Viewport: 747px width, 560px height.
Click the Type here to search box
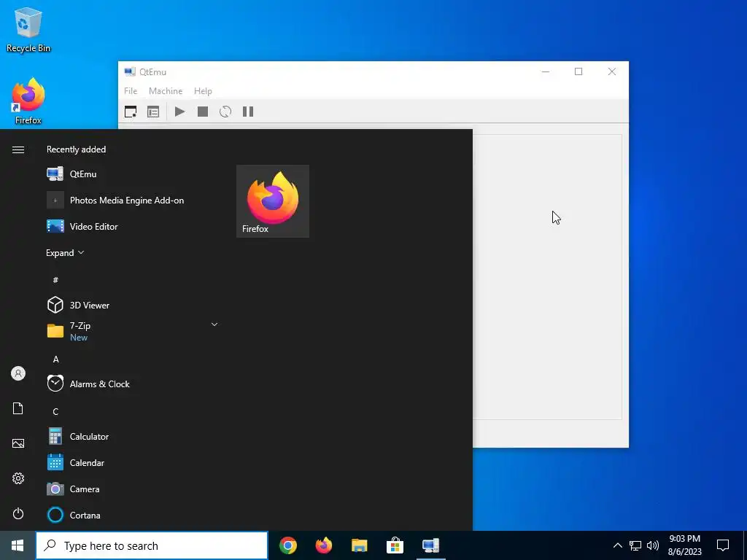point(152,545)
